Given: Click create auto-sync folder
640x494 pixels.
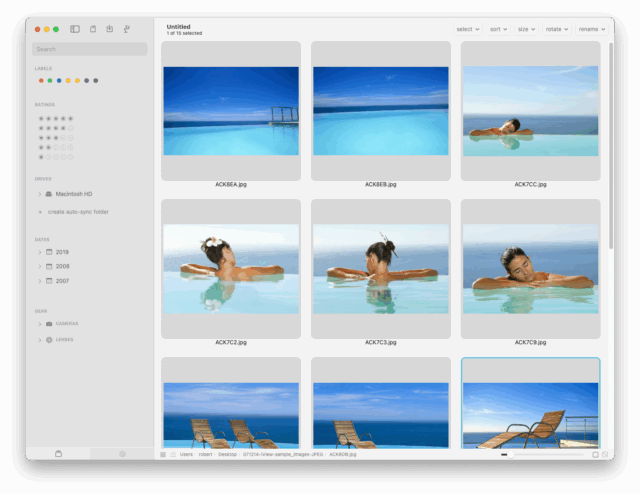Looking at the screenshot, I should [78, 212].
